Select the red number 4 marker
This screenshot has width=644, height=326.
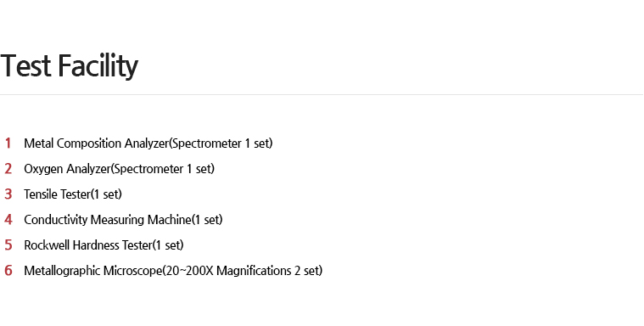click(8, 220)
